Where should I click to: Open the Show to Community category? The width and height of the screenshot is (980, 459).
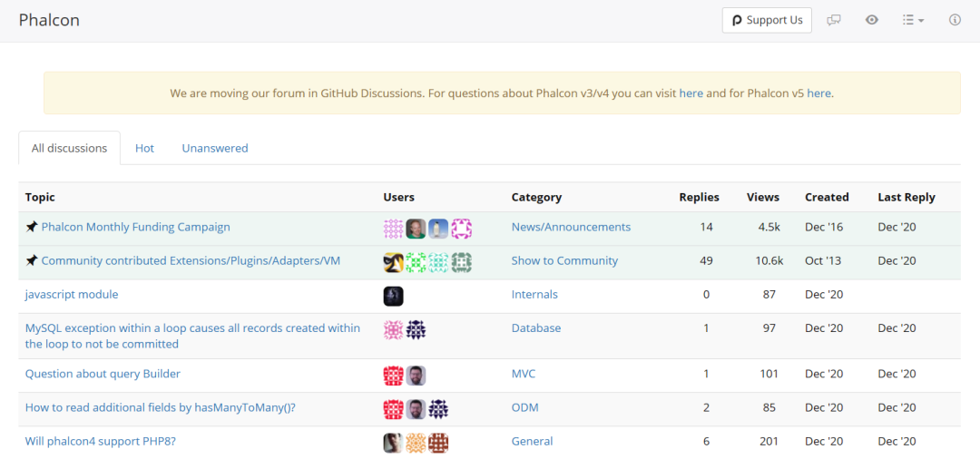pyautogui.click(x=564, y=261)
